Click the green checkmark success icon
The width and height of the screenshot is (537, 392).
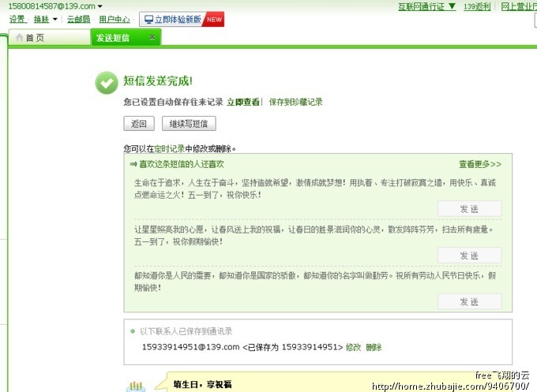coord(107,83)
